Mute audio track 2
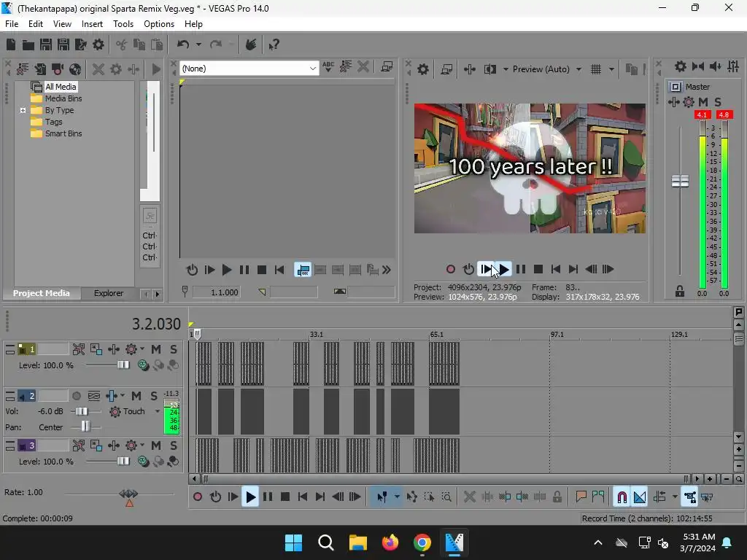The height and width of the screenshot is (560, 747). coord(136,396)
